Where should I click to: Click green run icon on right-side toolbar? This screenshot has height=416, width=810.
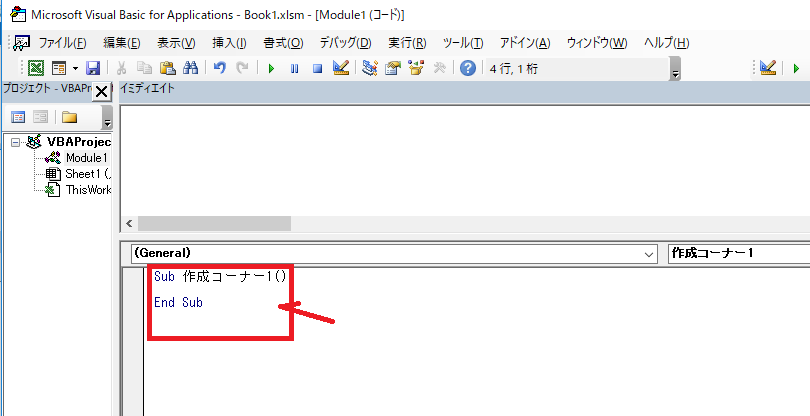pos(796,69)
